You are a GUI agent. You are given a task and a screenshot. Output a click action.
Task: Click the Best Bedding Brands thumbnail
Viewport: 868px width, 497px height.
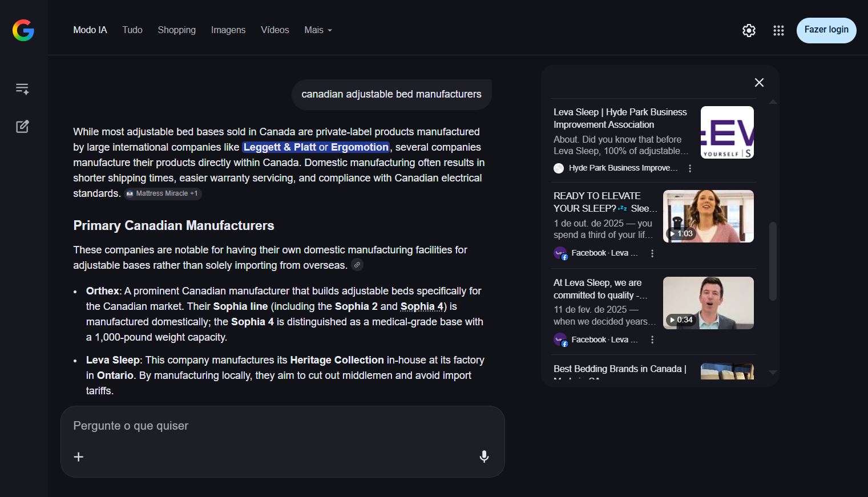pyautogui.click(x=727, y=371)
